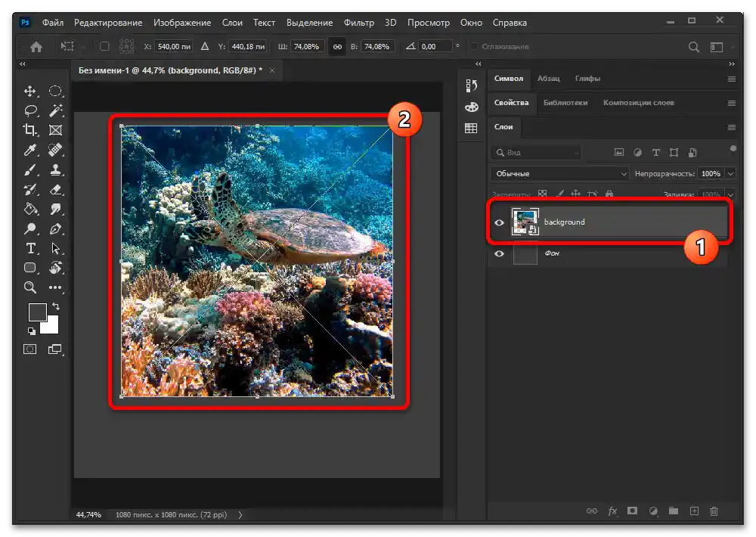756x537 pixels.
Task: Select the Magic Wand tool
Action: click(55, 111)
